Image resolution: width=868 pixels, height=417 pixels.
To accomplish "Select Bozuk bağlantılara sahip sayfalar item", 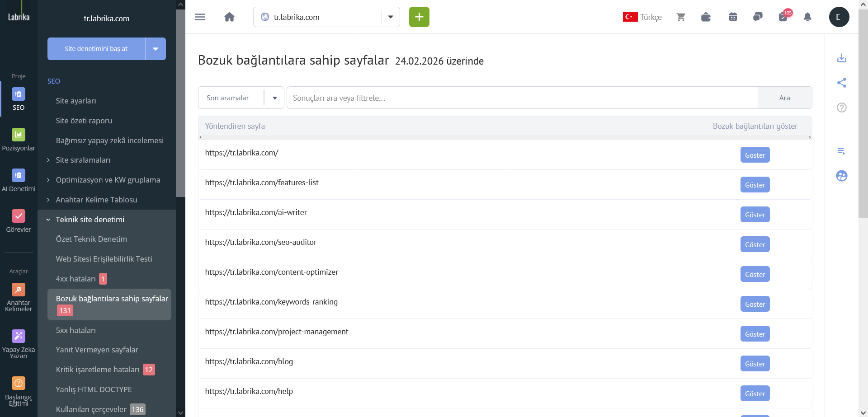I will pyautogui.click(x=109, y=305).
